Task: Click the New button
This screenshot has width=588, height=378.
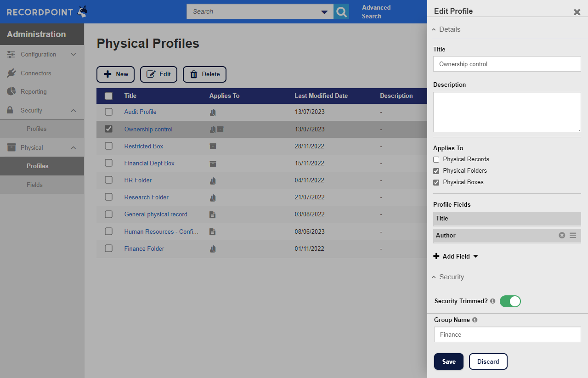Action: click(115, 74)
